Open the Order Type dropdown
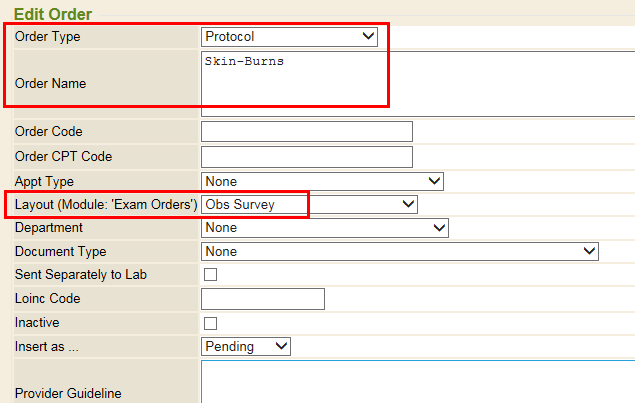This screenshot has width=635, height=403. pyautogui.click(x=289, y=37)
